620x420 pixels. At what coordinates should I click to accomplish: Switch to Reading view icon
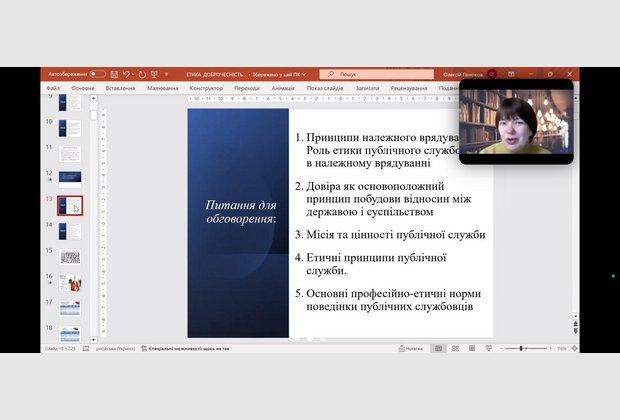pyautogui.click(x=472, y=348)
